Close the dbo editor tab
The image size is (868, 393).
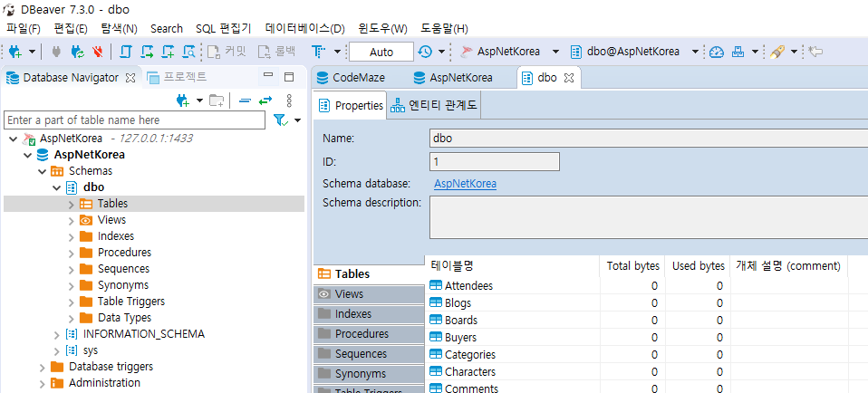click(x=568, y=78)
